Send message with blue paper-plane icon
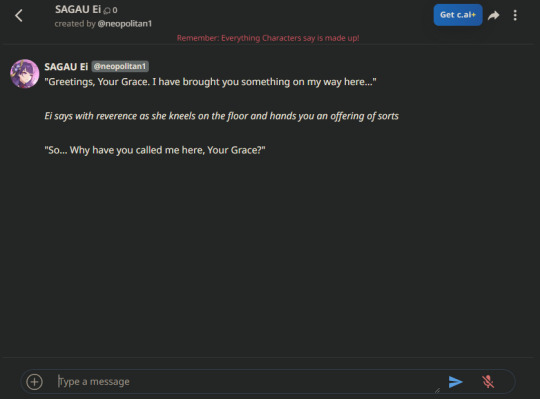Screen dimensions: 540x399 point(455,381)
